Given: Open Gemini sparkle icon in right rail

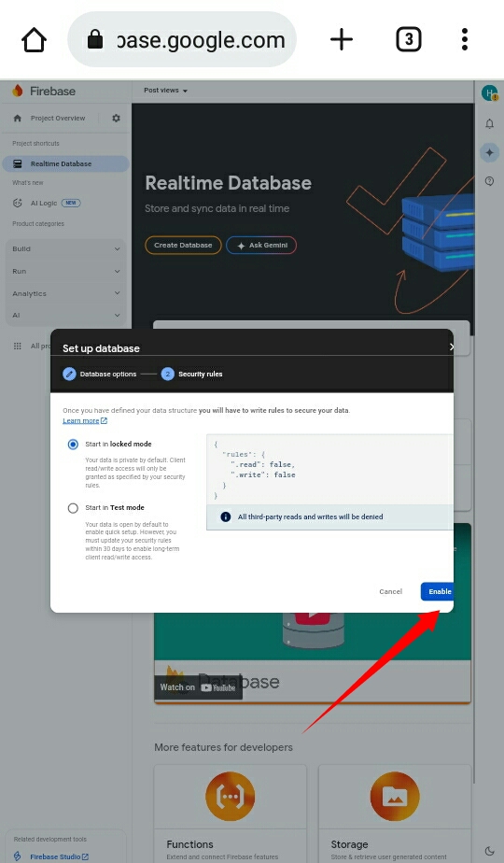Looking at the screenshot, I should point(489,152).
